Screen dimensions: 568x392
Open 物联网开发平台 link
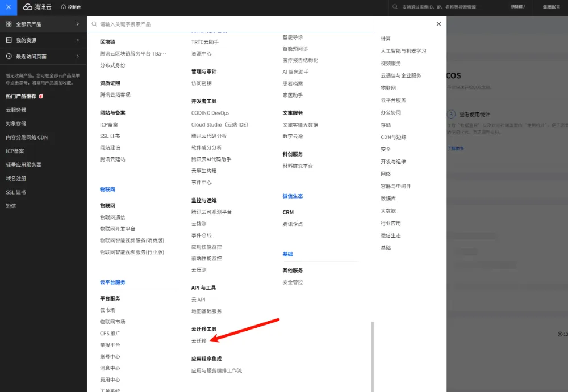click(x=118, y=229)
